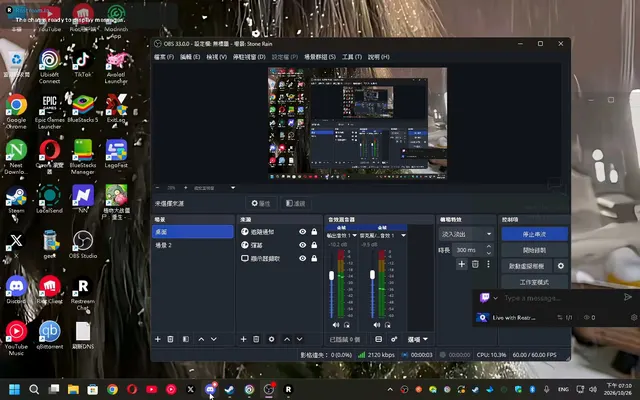
Task: Open scene filters icon in Scenes panel
Action: 186,339
